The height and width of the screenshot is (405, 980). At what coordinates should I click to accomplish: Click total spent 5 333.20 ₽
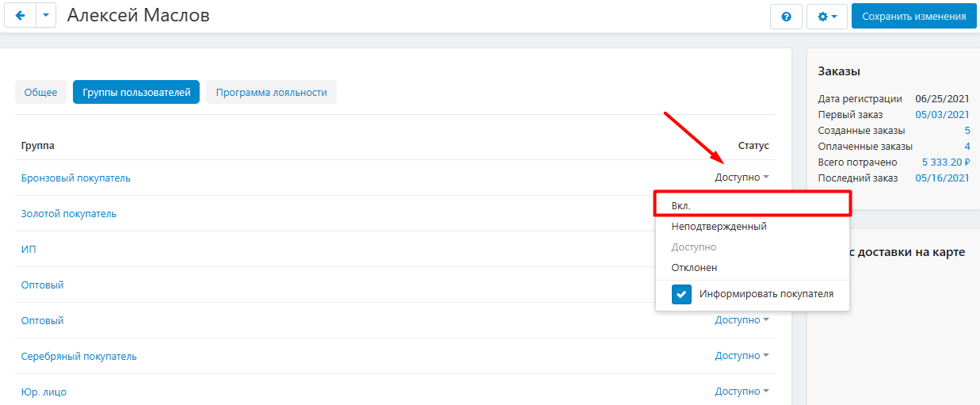pos(946,162)
